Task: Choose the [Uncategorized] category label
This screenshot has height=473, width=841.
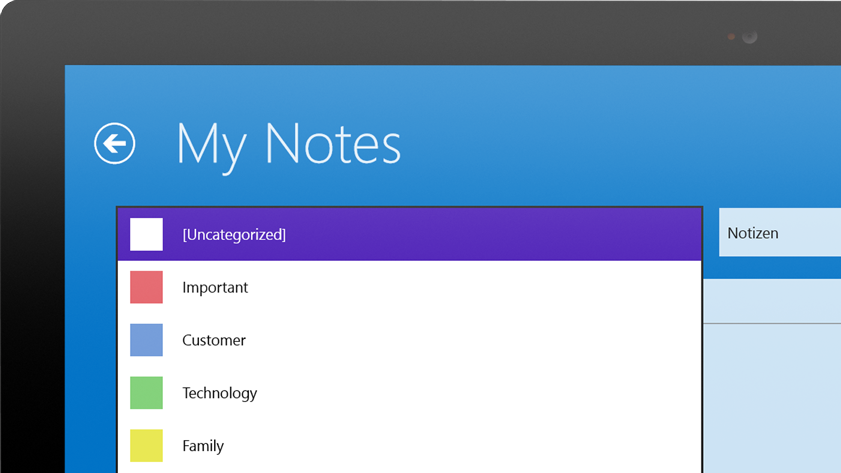Action: [234, 234]
